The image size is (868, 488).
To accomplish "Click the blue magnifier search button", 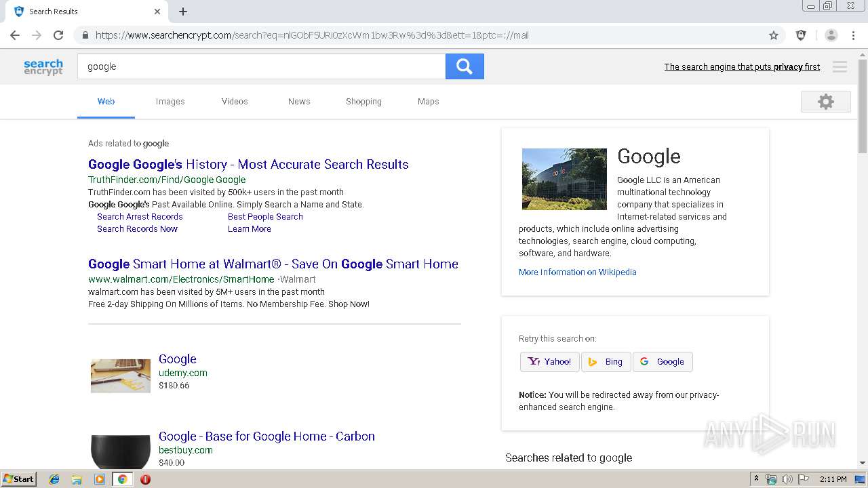I will [465, 66].
